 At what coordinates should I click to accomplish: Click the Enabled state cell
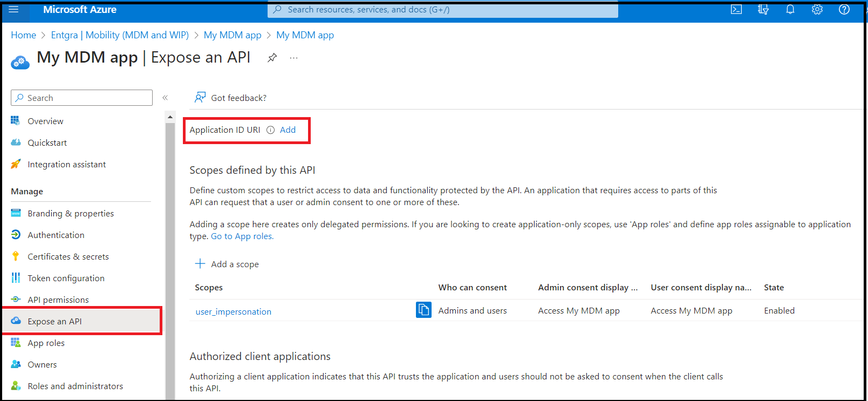(779, 310)
